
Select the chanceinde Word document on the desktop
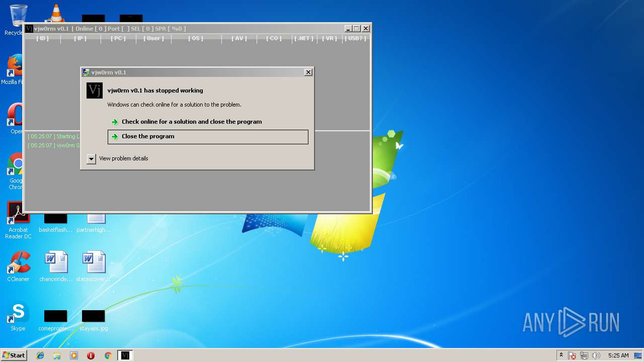click(x=56, y=266)
